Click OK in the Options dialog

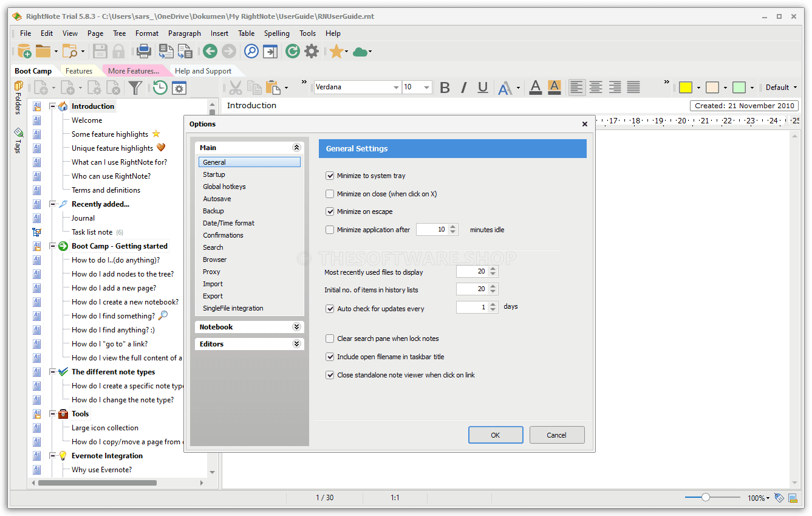496,435
